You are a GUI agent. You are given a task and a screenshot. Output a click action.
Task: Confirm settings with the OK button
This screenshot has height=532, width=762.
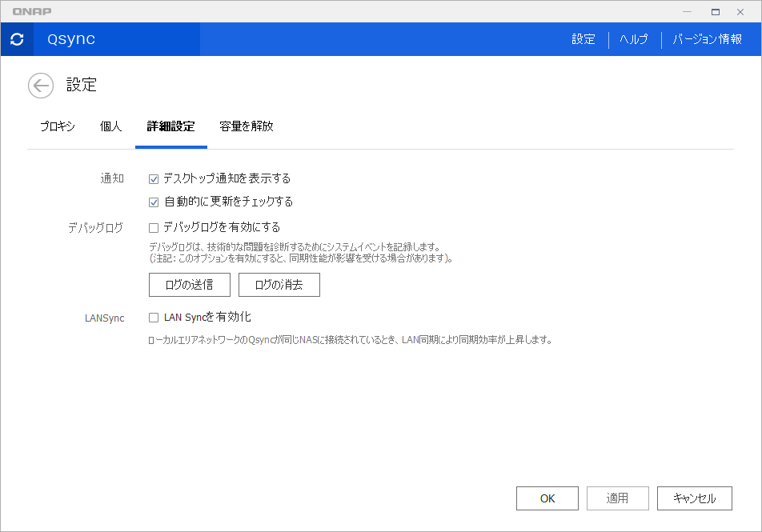[547, 498]
